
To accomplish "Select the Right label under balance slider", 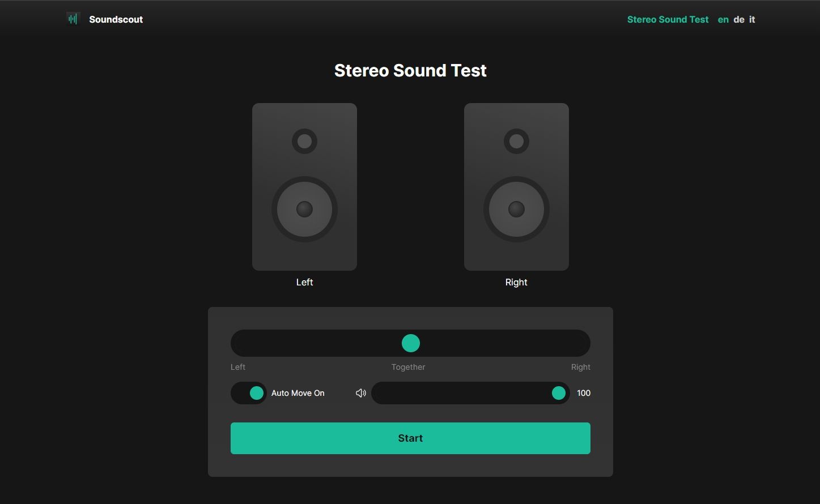I will coord(581,366).
